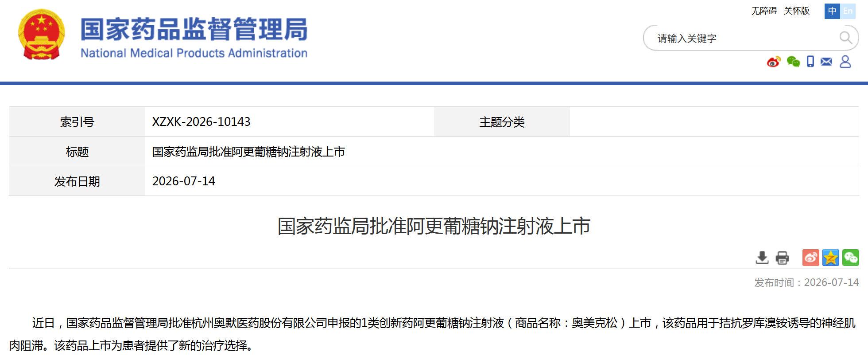Click the large article headline

(x=434, y=226)
